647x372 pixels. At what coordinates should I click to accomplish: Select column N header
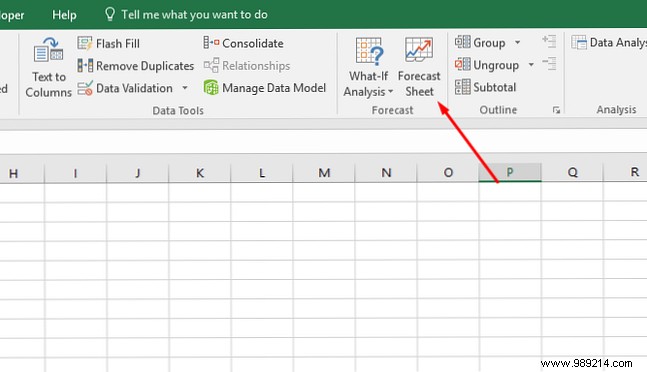pyautogui.click(x=386, y=173)
